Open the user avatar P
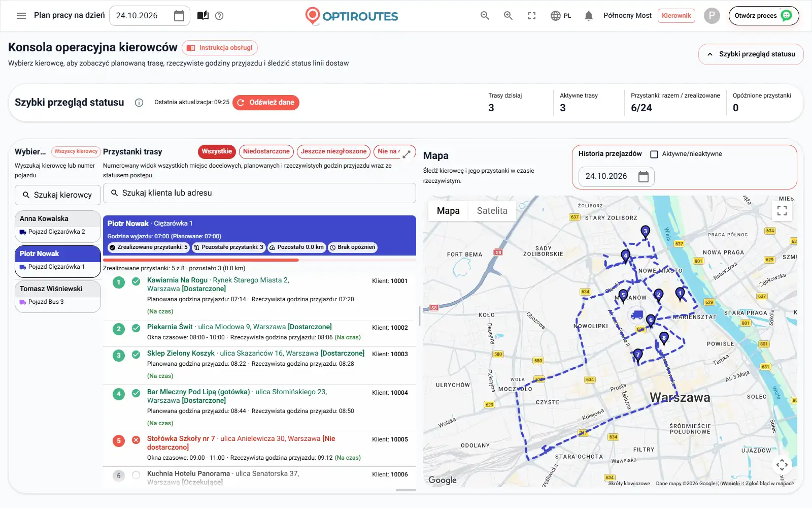Viewport: 812px width, 508px height. click(x=712, y=16)
